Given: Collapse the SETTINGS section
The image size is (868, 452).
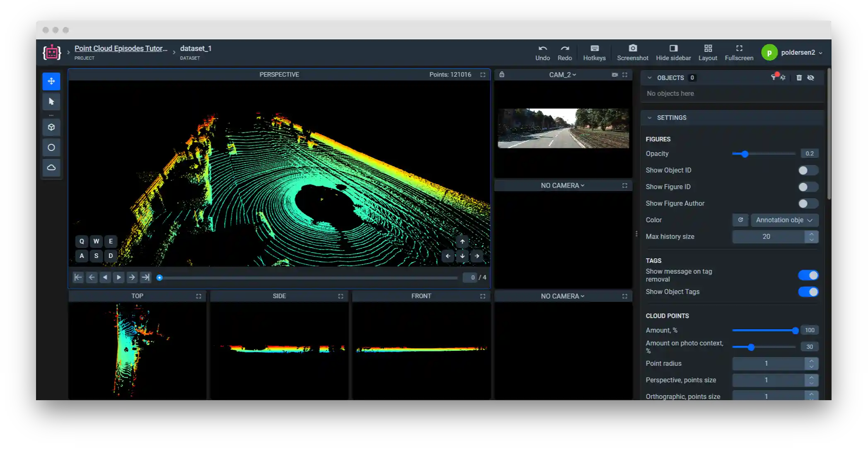Looking at the screenshot, I should (x=650, y=118).
